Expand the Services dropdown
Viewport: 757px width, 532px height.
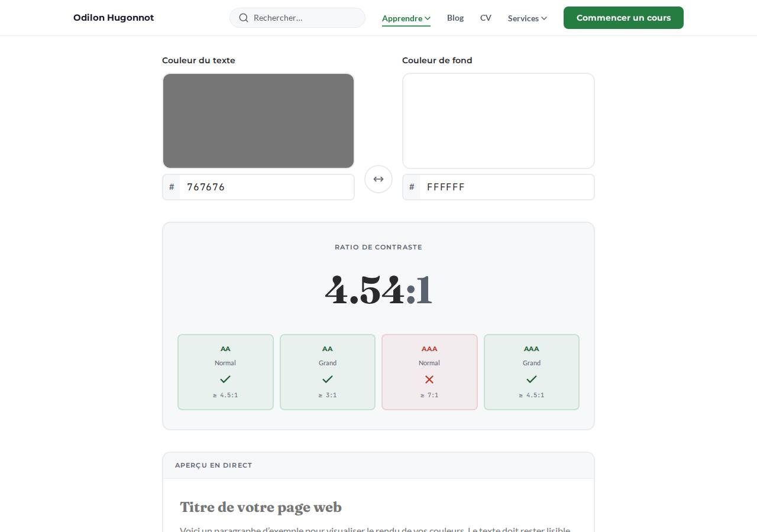pos(528,18)
